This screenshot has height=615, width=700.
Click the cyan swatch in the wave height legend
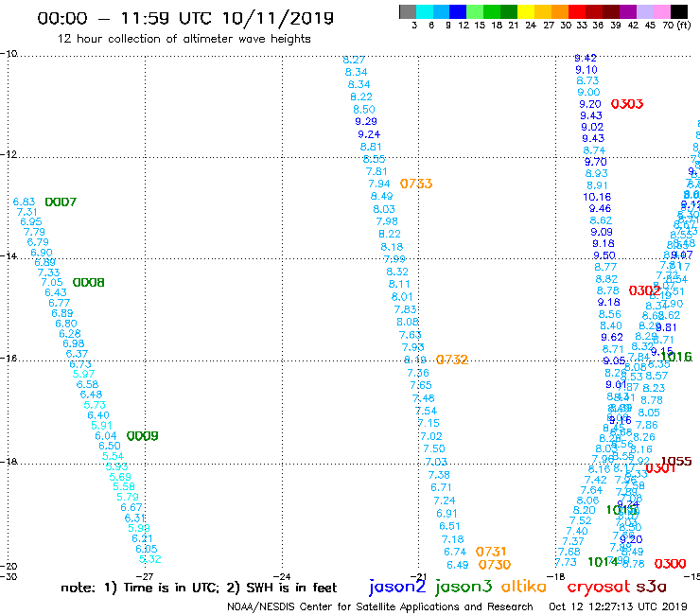(425, 11)
